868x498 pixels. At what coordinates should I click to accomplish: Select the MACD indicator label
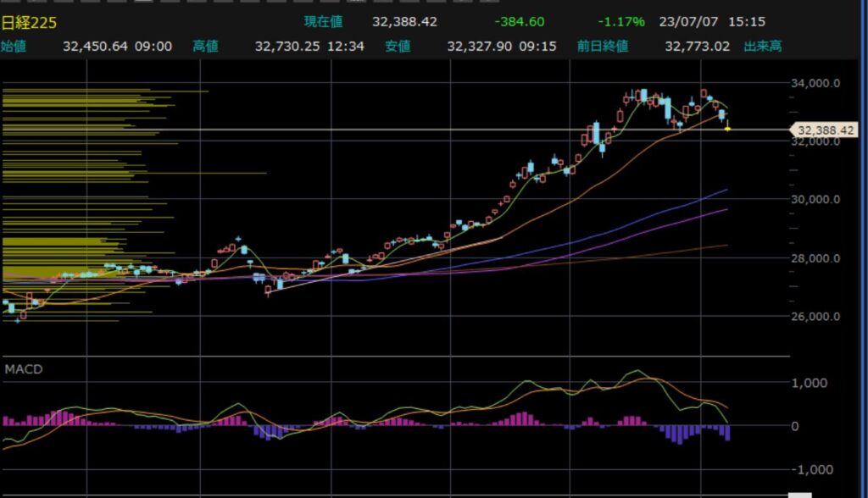[24, 369]
